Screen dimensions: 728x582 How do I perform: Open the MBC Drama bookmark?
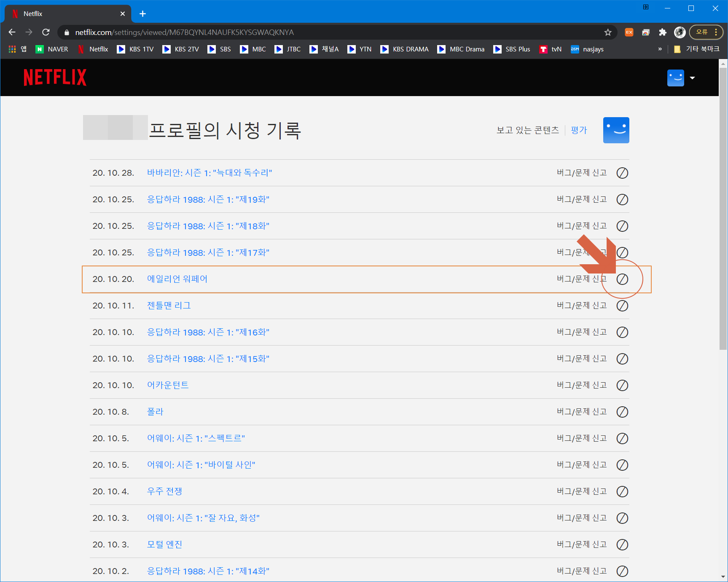click(461, 49)
